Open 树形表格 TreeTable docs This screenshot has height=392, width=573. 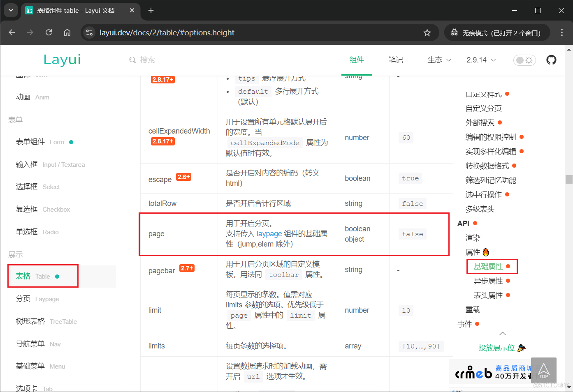pyautogui.click(x=46, y=321)
